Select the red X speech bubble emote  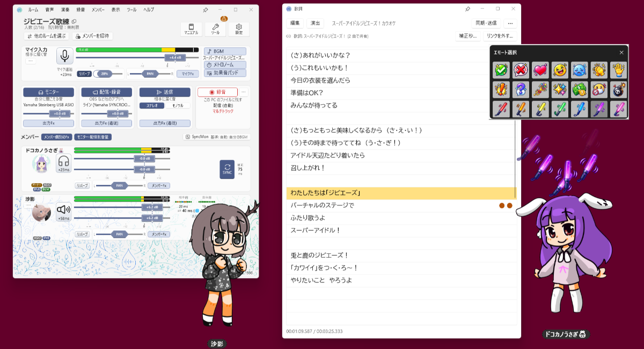point(521,70)
